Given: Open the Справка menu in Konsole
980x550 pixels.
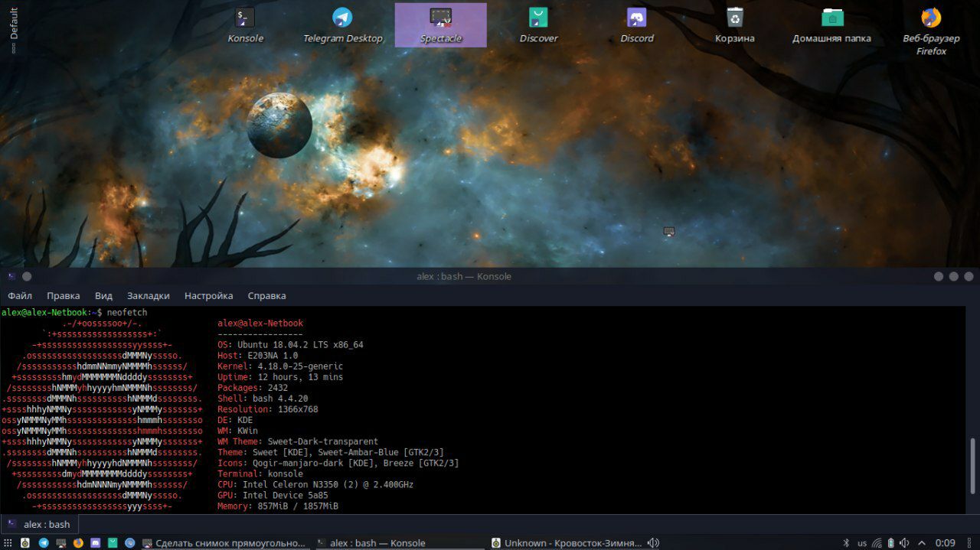Looking at the screenshot, I should click(266, 295).
